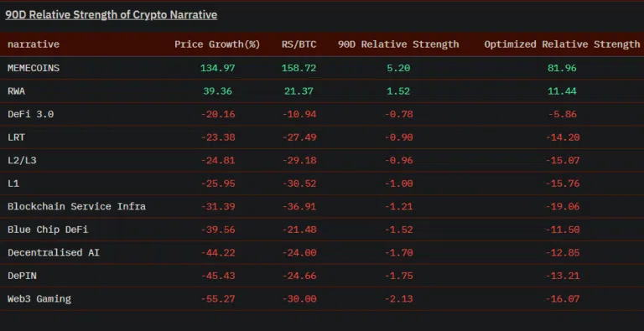Click Blockchain Service Infra price growth -31.39
The width and height of the screenshot is (644, 331).
click(x=218, y=206)
